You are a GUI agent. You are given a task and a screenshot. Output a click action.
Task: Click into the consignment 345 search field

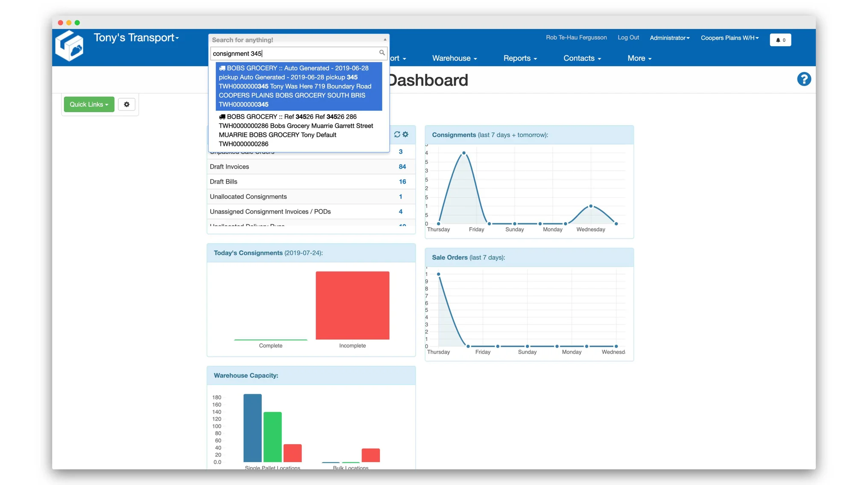tap(295, 54)
